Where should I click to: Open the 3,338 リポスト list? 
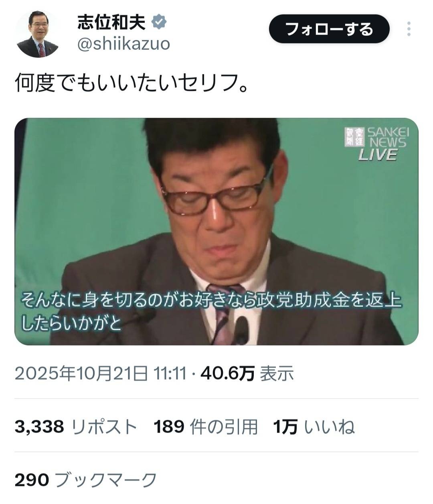click(76, 427)
